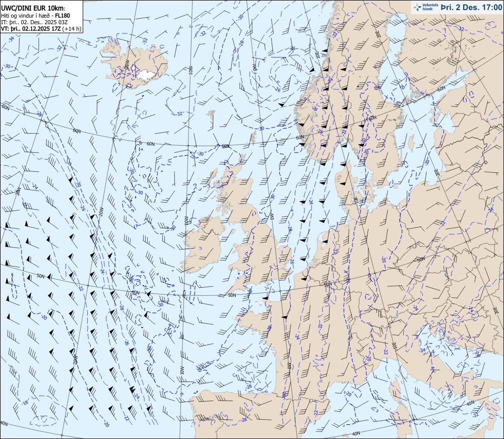Click the Faroe Islands on the map
The height and width of the screenshot is (439, 504).
pyautogui.click(x=211, y=117)
